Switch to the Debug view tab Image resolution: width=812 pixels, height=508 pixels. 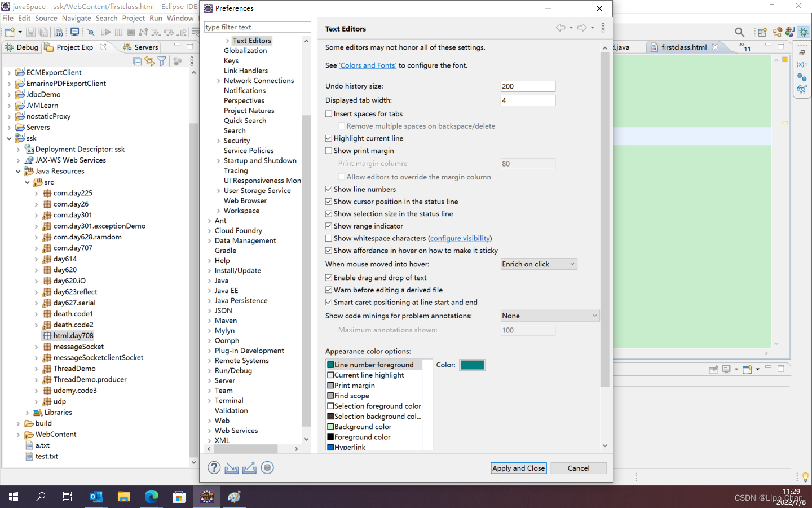22,47
